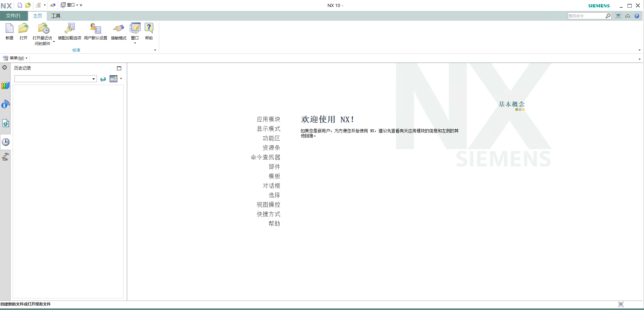
Task: Open the Roles tab with hammer icon
Action: (5, 157)
